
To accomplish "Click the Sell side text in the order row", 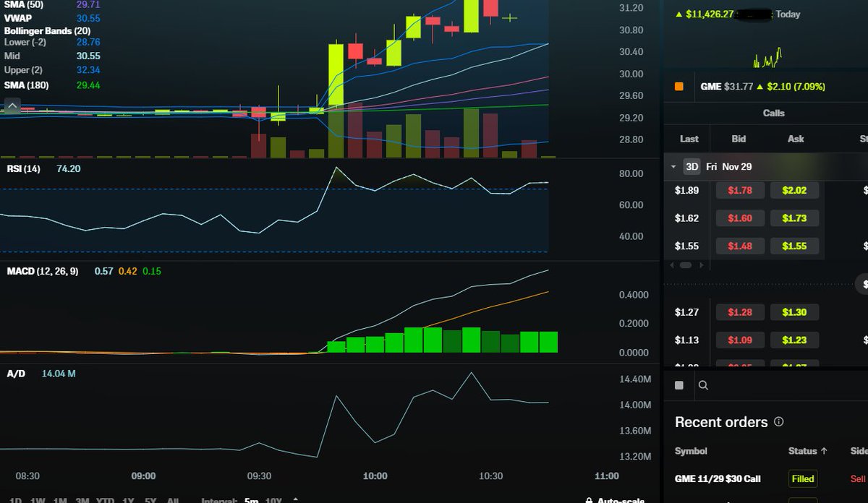I will [x=858, y=478].
